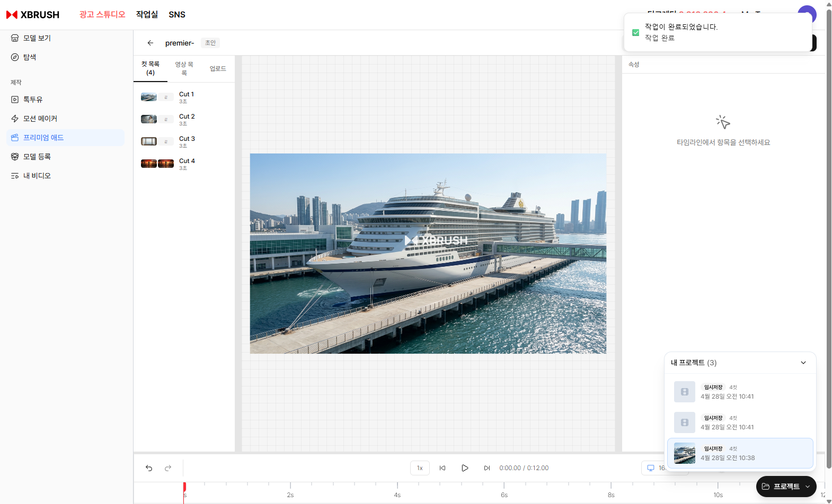Viewport: 832px width, 504px height.
Task: Skip to the next cut
Action: (486, 468)
